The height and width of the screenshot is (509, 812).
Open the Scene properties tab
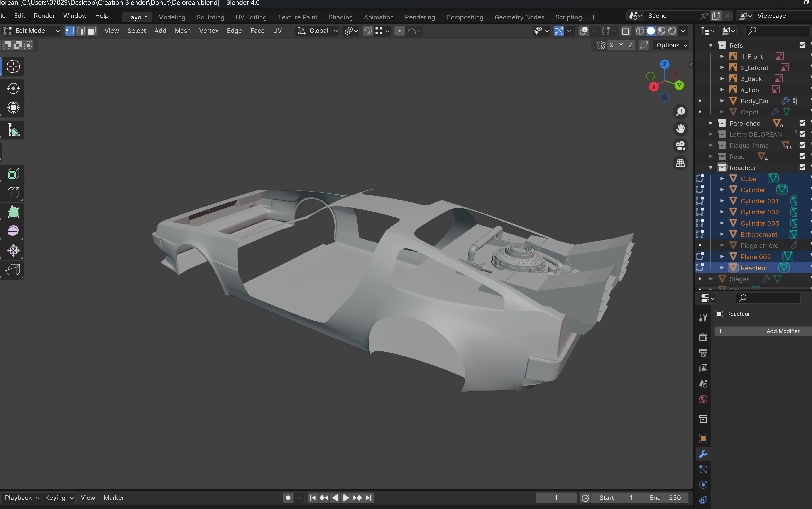[x=703, y=383]
